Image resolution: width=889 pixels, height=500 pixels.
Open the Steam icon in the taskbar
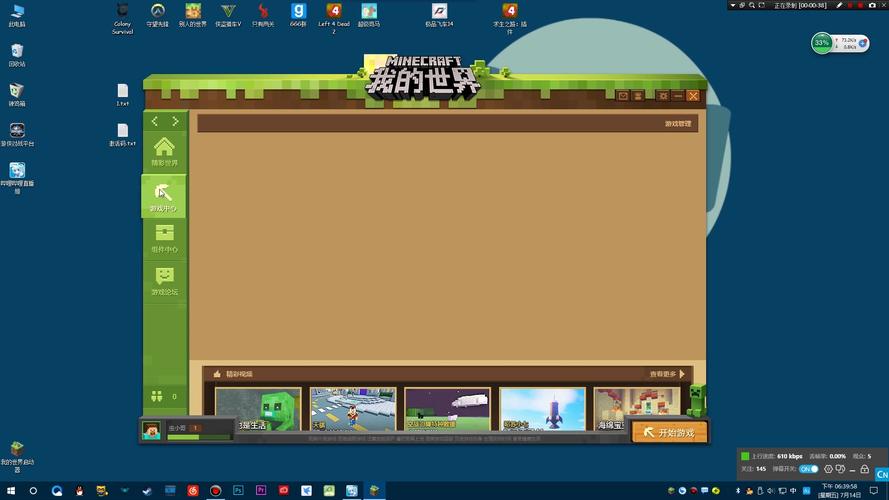tap(147, 491)
